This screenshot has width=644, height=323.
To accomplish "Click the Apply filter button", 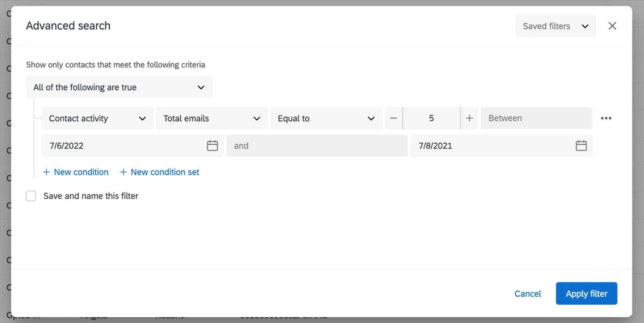I will pos(586,293).
